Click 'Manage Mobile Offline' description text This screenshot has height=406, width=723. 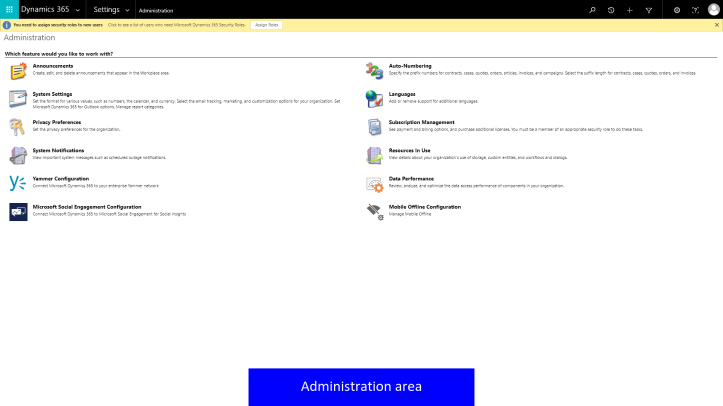tap(410, 214)
